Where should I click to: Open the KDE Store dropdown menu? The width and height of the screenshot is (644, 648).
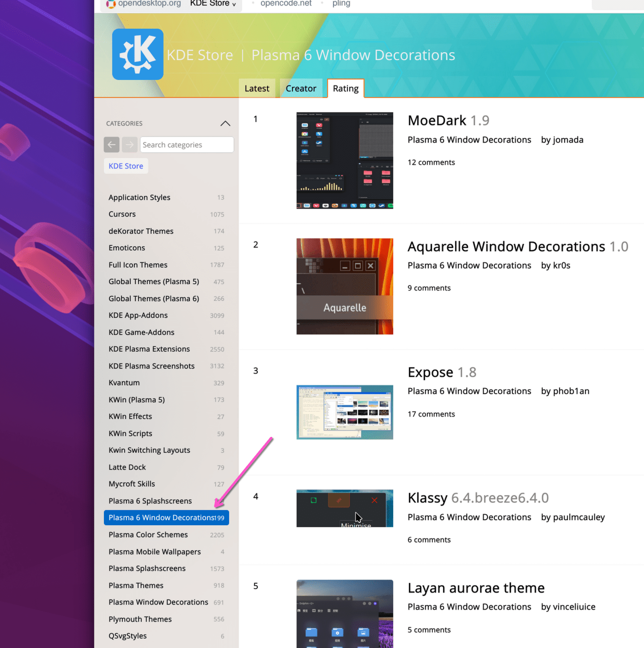[x=213, y=4]
